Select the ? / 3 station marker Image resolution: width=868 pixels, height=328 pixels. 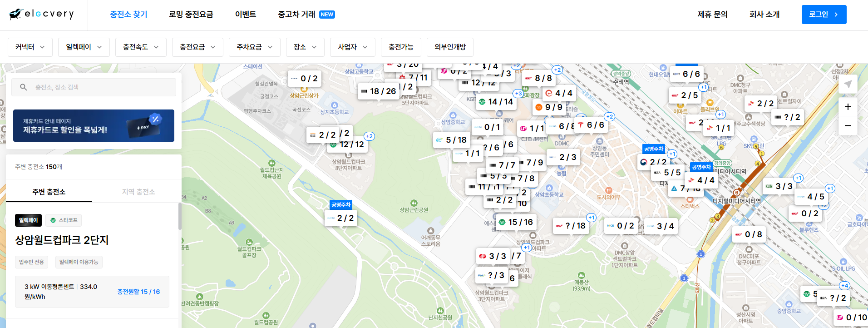tap(492, 275)
